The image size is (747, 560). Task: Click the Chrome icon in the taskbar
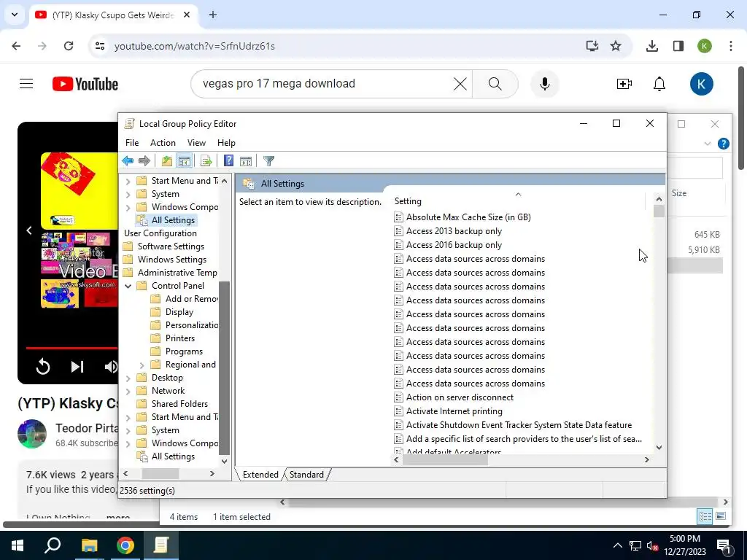125,545
